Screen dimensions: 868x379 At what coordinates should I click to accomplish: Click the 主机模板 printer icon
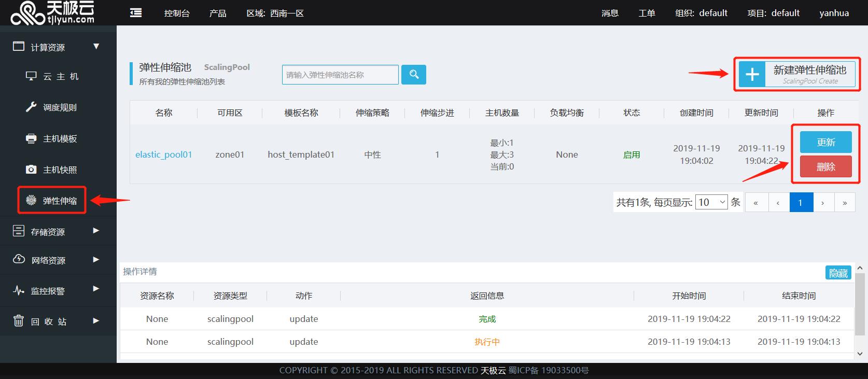pyautogui.click(x=31, y=138)
